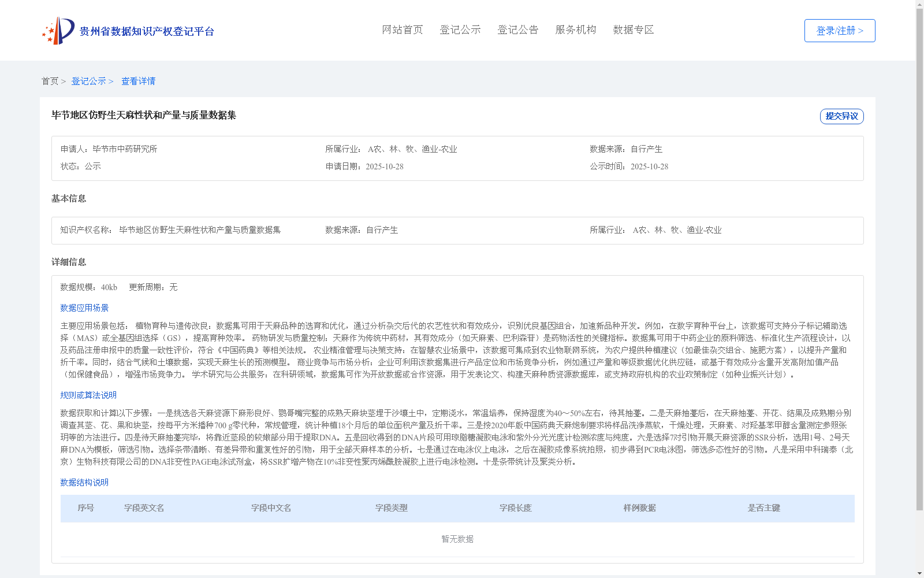Click the vertical scrollbar thumb
This screenshot has width=924, height=578.
click(919, 259)
